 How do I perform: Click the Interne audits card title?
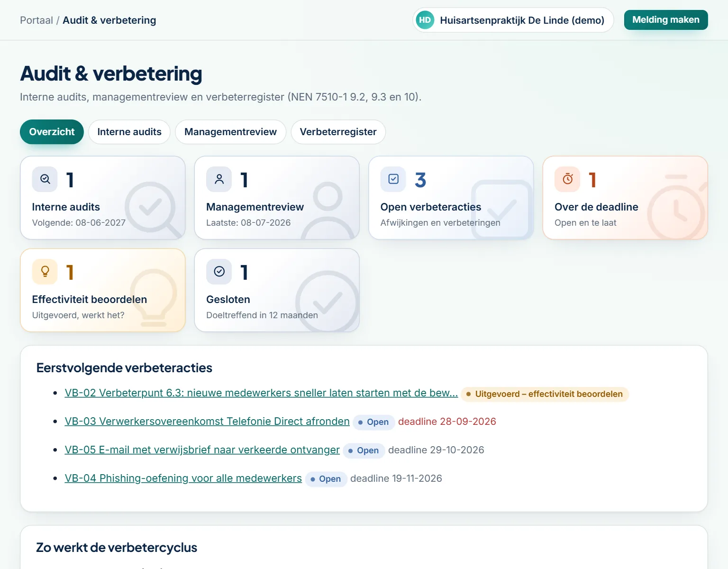click(66, 207)
